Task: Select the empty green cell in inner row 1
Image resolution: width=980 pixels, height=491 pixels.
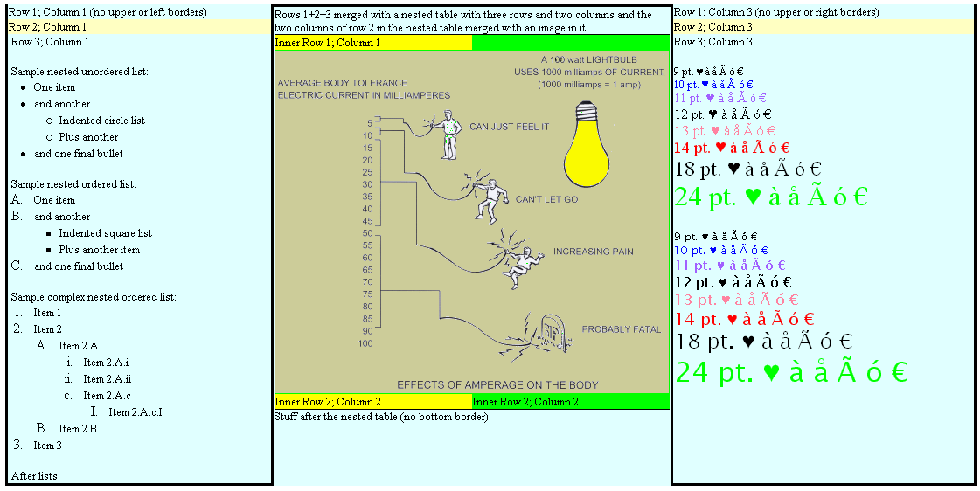Action: [570, 43]
